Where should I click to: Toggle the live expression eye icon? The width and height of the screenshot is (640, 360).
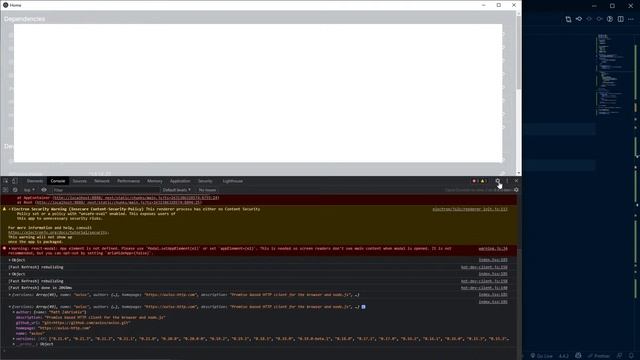click(x=44, y=190)
